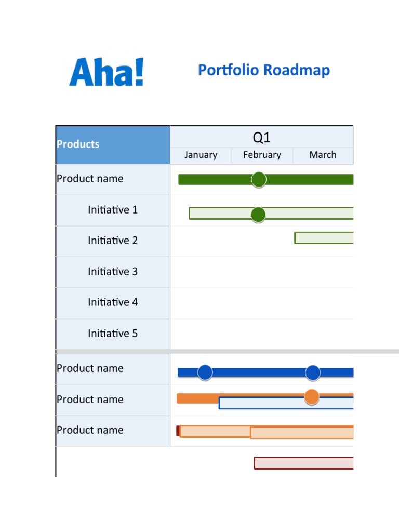Select Initiative 3 row label

point(113,271)
